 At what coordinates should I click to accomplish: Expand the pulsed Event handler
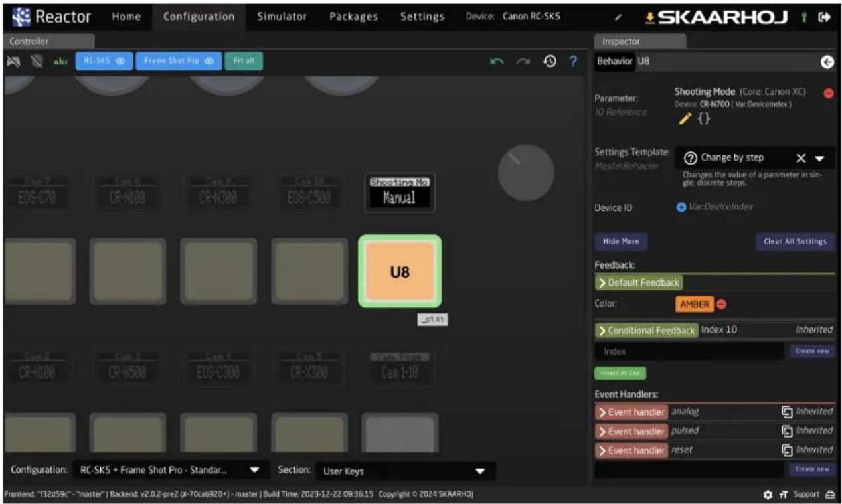pyautogui.click(x=631, y=431)
